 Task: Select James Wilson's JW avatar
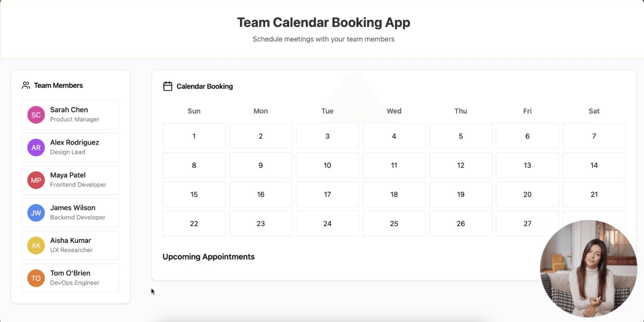tap(36, 213)
